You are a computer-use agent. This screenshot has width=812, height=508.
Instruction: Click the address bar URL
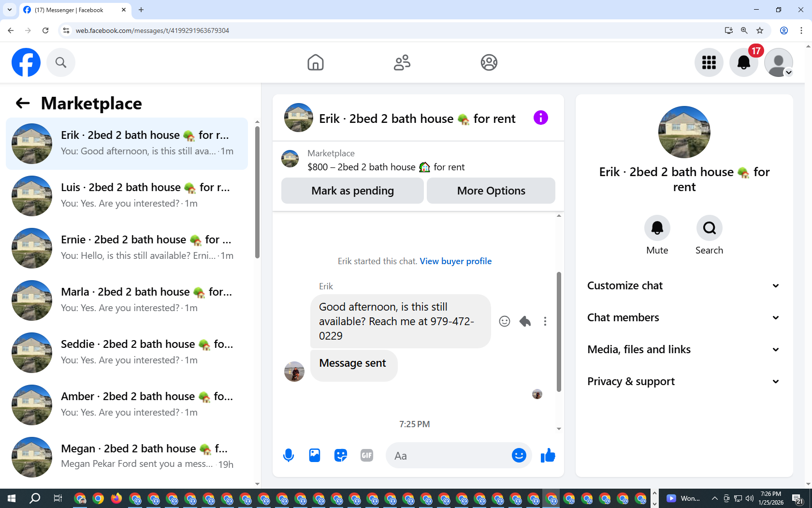(x=152, y=30)
